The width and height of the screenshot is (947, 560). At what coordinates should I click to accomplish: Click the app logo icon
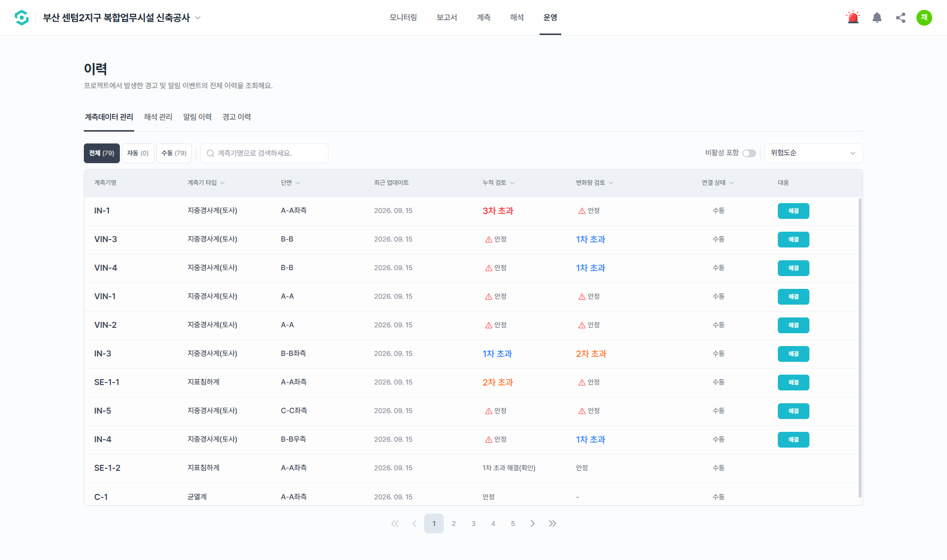click(x=22, y=18)
